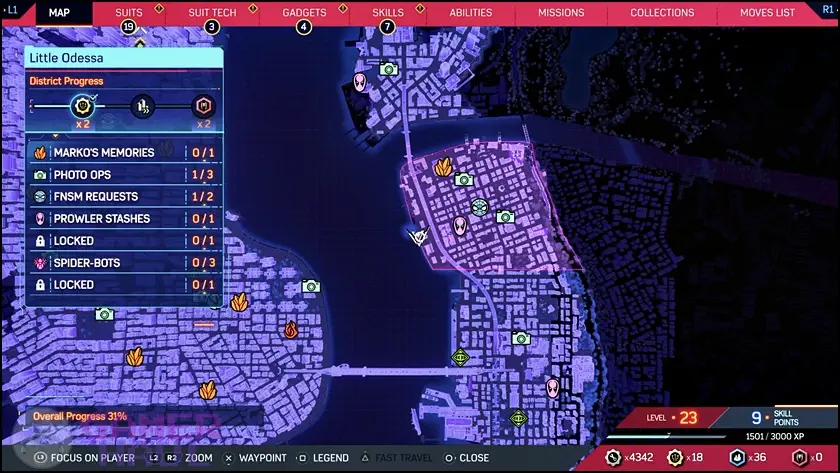Click the red flame icon on the left island
Viewport: 840px width, 473px height.
291,329
